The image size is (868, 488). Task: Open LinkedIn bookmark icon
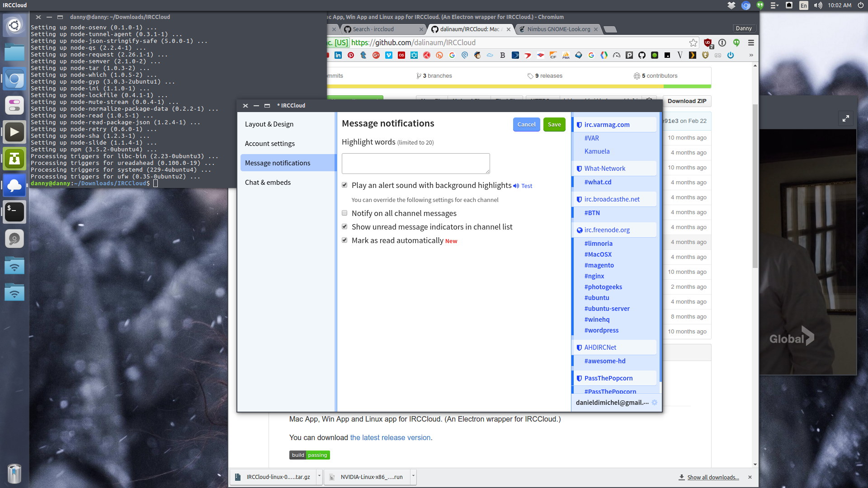338,55
